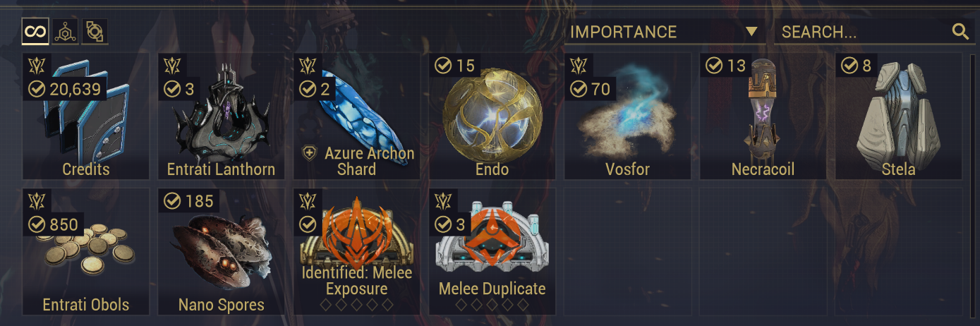
Task: Select the Melee Duplicate mod card
Action: pos(492,251)
